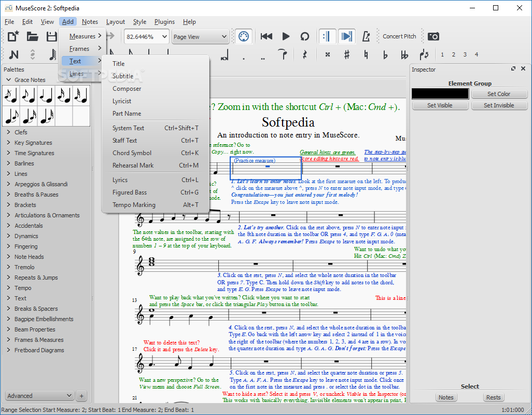Apply a tie to the selected note
The height and width of the screenshot is (415, 532).
coord(283,54)
